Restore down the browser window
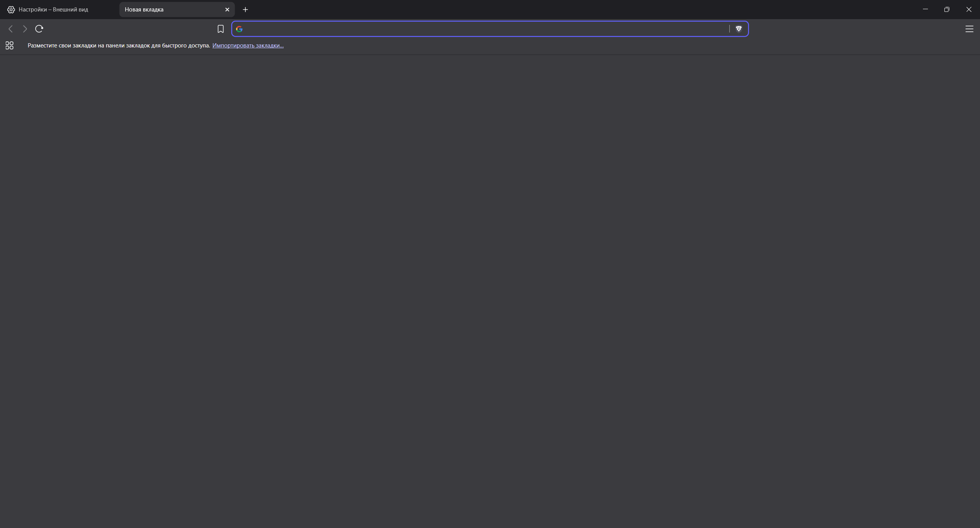 (947, 9)
